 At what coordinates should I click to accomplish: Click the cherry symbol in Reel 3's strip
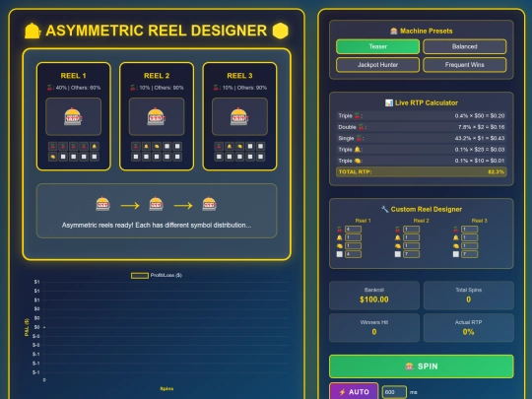click(x=219, y=146)
